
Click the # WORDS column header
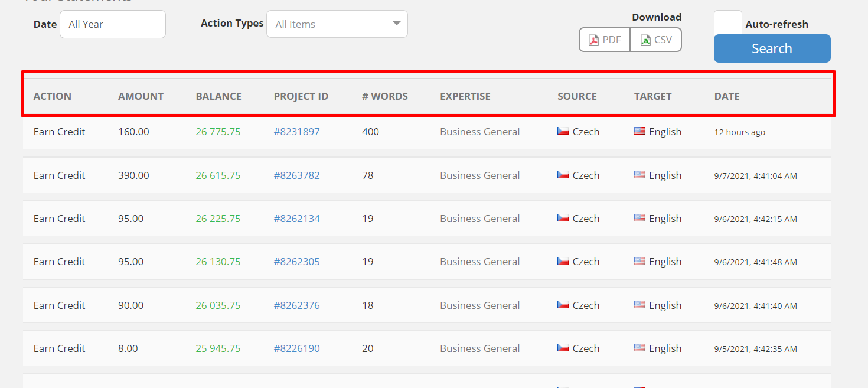point(385,96)
